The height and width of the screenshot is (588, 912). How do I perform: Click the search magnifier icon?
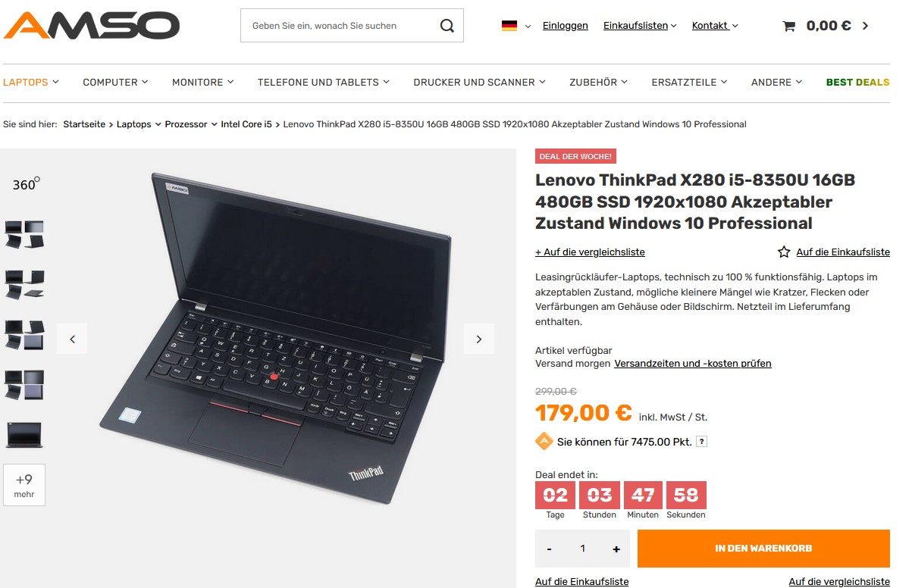coord(447,26)
